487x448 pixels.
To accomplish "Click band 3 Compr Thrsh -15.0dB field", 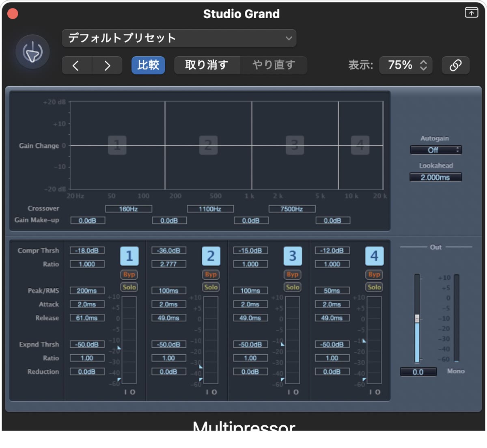I will (x=250, y=250).
